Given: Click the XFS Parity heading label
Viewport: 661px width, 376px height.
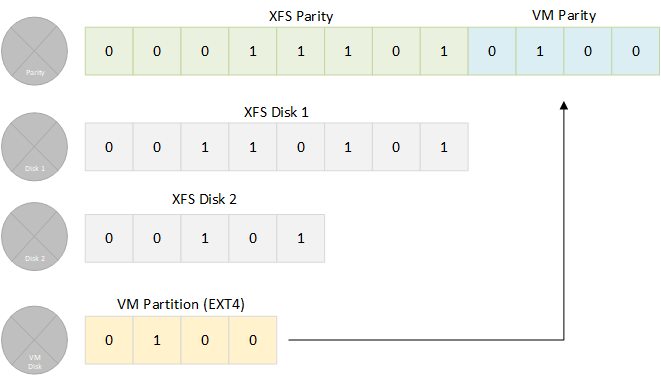Looking at the screenshot, I should click(301, 16).
